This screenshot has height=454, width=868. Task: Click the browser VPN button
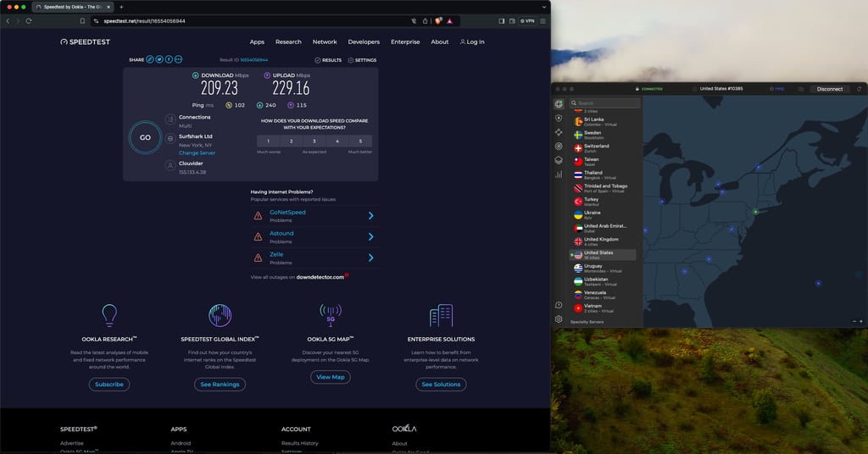[527, 21]
